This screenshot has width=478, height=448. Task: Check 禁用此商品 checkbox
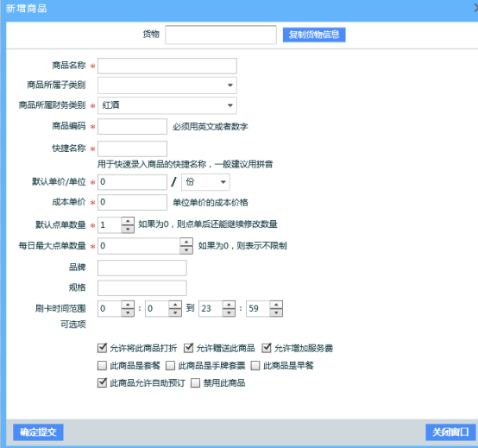(x=195, y=382)
